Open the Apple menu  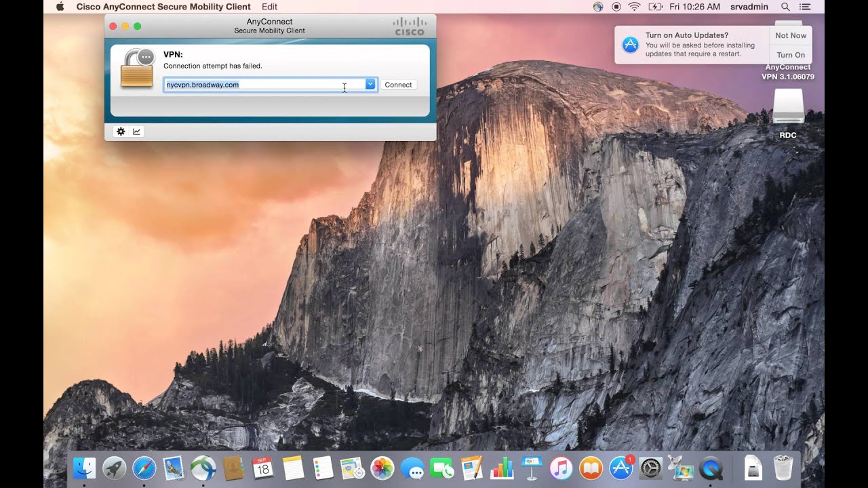60,7
